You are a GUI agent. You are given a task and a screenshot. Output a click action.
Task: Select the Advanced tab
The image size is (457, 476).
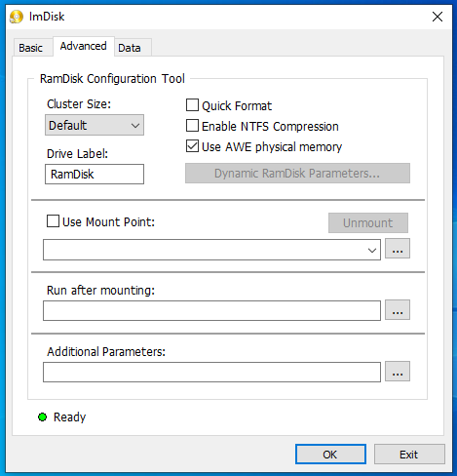(x=84, y=46)
